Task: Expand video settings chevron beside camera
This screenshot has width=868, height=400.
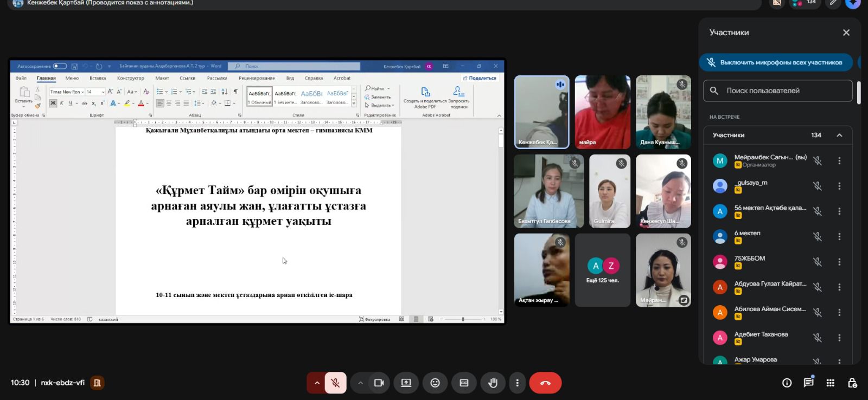Action: (360, 383)
